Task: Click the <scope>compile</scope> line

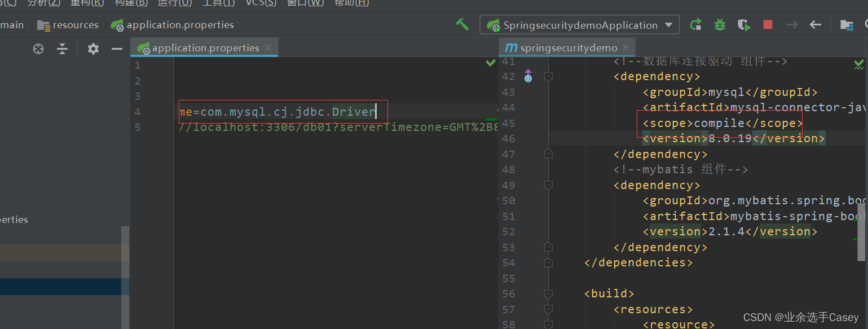Action: pos(722,123)
